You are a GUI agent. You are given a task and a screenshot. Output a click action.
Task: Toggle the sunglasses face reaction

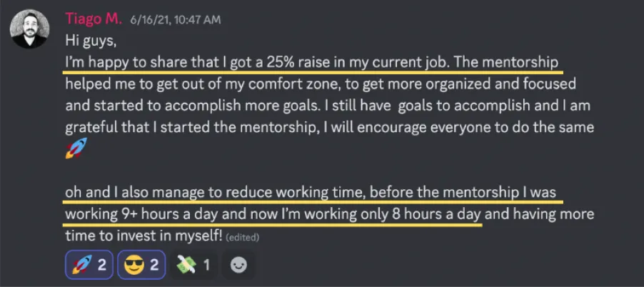tap(141, 266)
